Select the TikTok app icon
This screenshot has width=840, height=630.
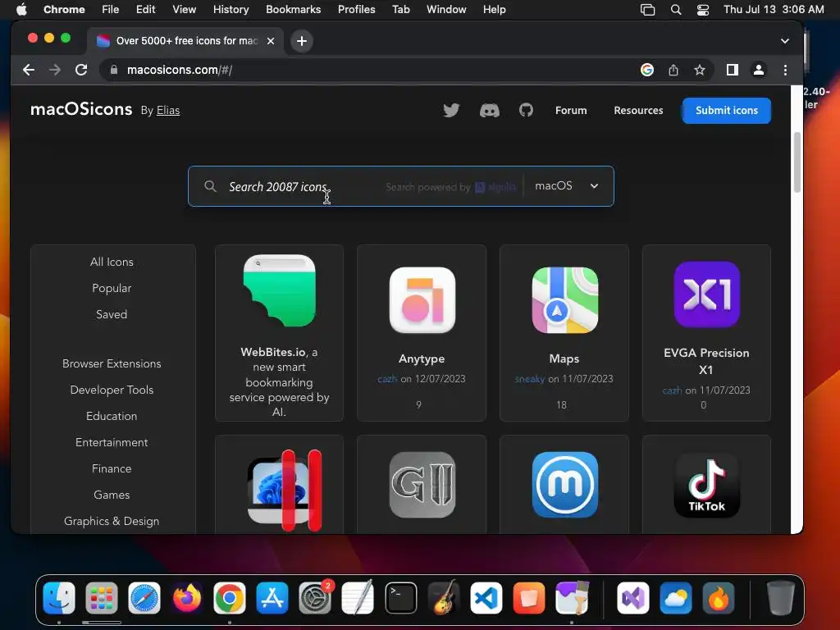[706, 485]
